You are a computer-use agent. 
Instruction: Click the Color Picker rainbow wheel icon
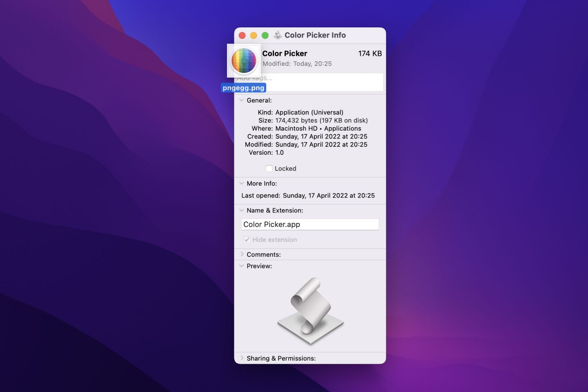pos(244,60)
